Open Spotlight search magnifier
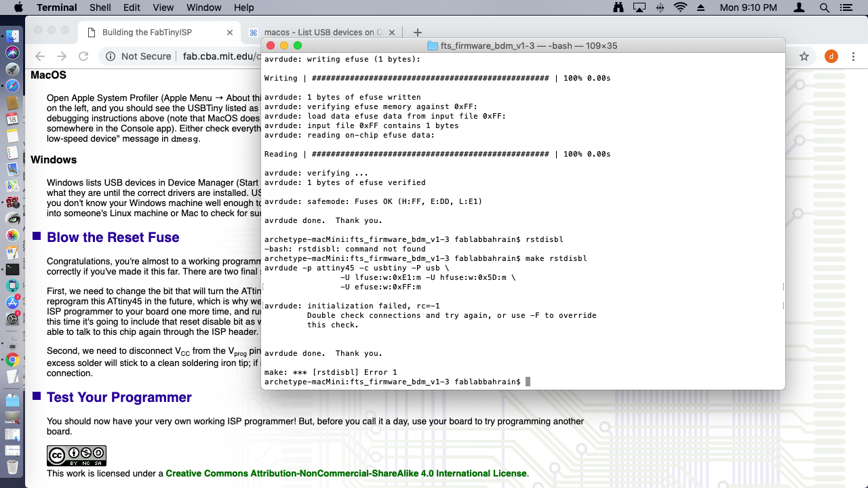The width and height of the screenshot is (868, 488). pyautogui.click(x=825, y=7)
